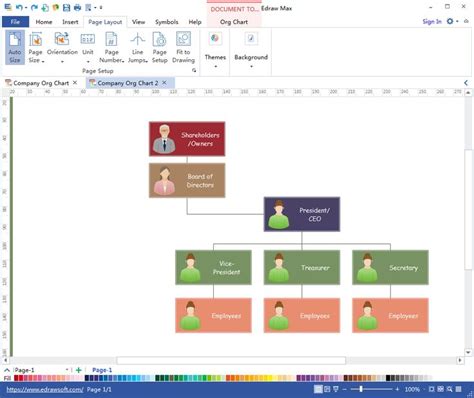
Task: Click the Undo icon in quick access
Action: pyautogui.click(x=19, y=7)
